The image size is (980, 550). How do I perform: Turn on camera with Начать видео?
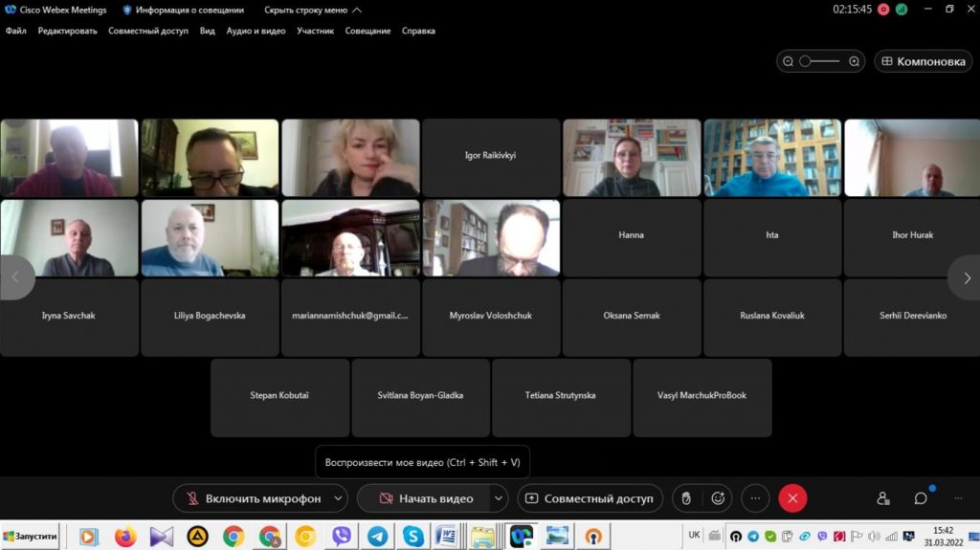(426, 498)
